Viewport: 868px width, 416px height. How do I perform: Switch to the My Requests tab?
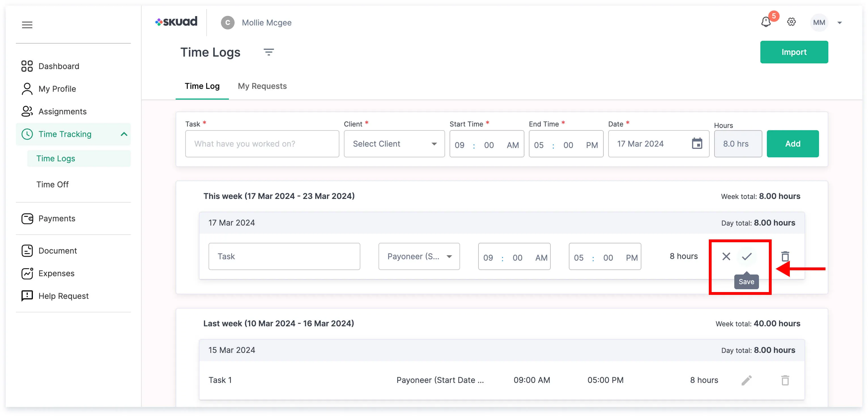[262, 86]
